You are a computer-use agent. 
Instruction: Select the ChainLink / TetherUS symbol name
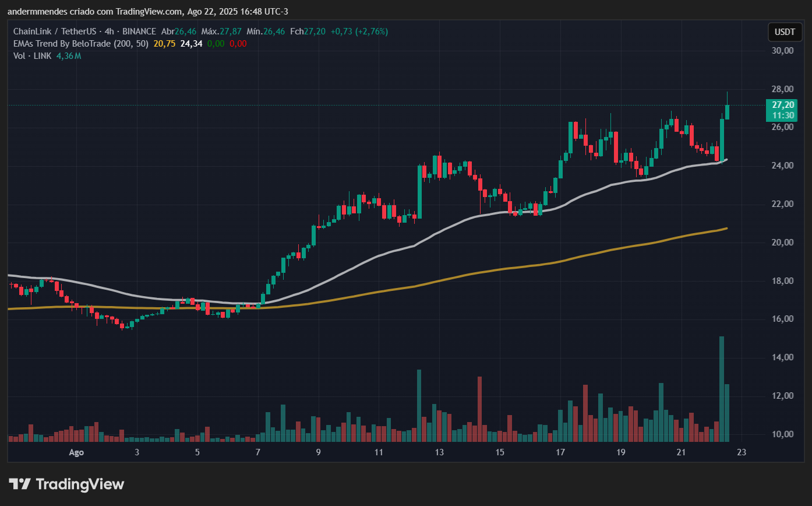click(x=54, y=31)
